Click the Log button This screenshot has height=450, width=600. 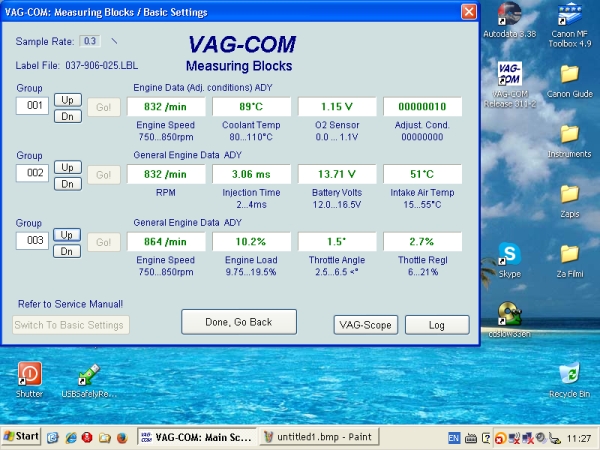click(437, 325)
